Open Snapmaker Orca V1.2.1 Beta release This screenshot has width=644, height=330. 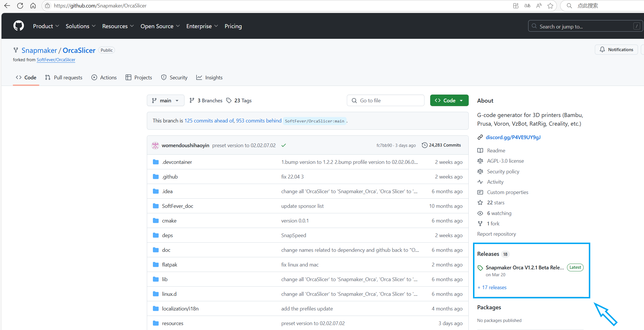pyautogui.click(x=525, y=267)
